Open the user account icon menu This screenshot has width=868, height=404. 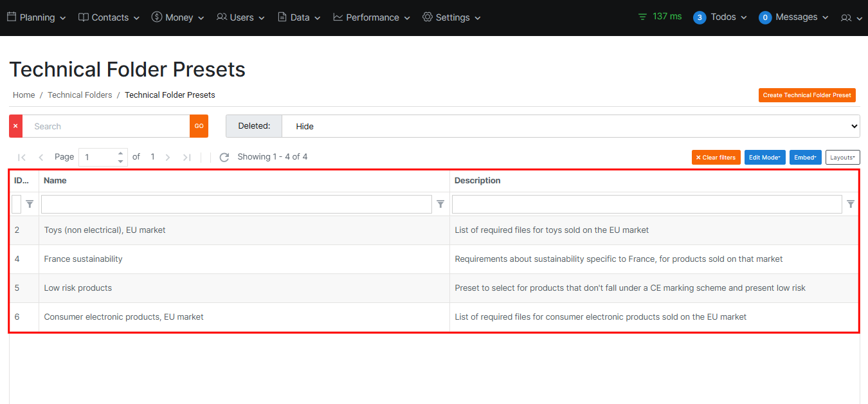[851, 18]
